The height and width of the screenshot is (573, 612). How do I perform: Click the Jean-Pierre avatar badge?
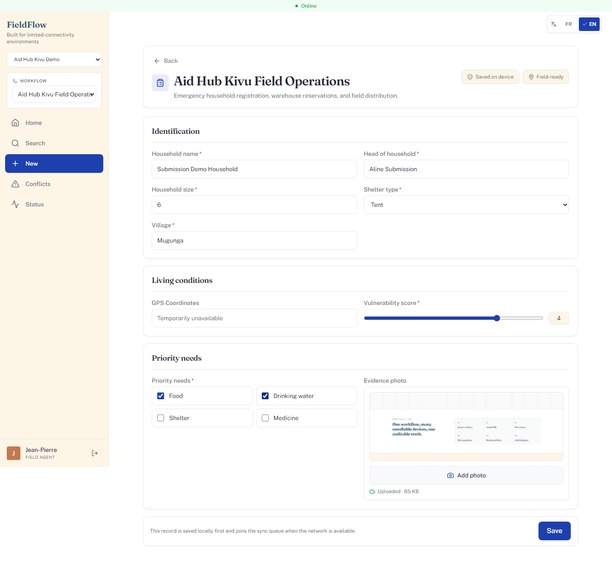(14, 453)
